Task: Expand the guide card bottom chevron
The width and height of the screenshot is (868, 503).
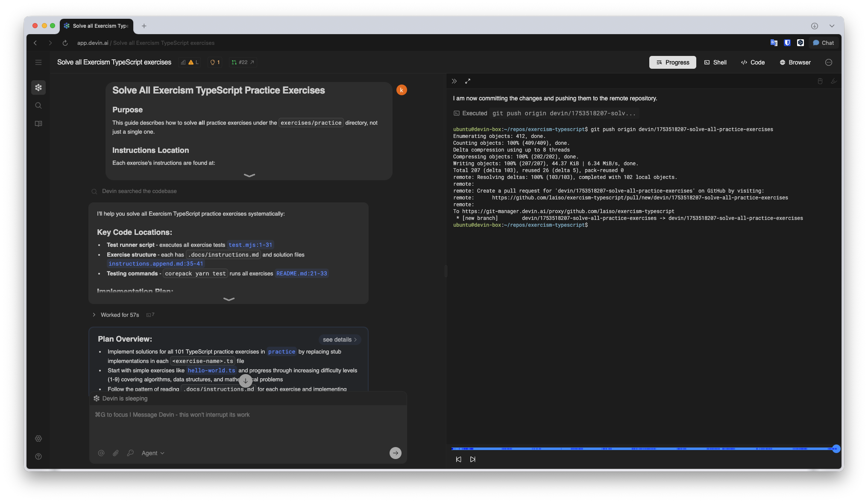Action: pyautogui.click(x=249, y=175)
